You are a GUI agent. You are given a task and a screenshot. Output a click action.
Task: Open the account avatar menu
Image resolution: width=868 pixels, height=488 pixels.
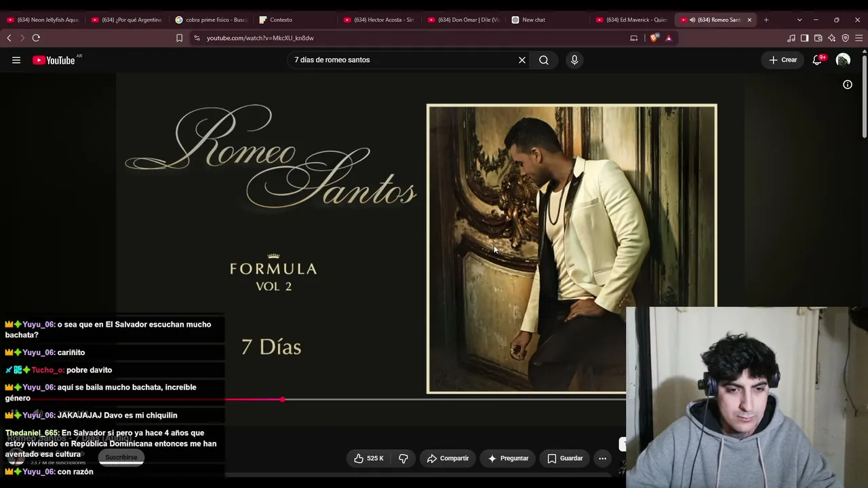[843, 60]
